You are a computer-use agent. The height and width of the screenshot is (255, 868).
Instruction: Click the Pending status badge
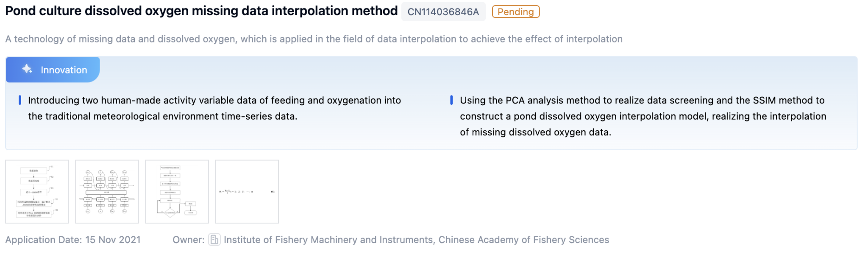(515, 12)
